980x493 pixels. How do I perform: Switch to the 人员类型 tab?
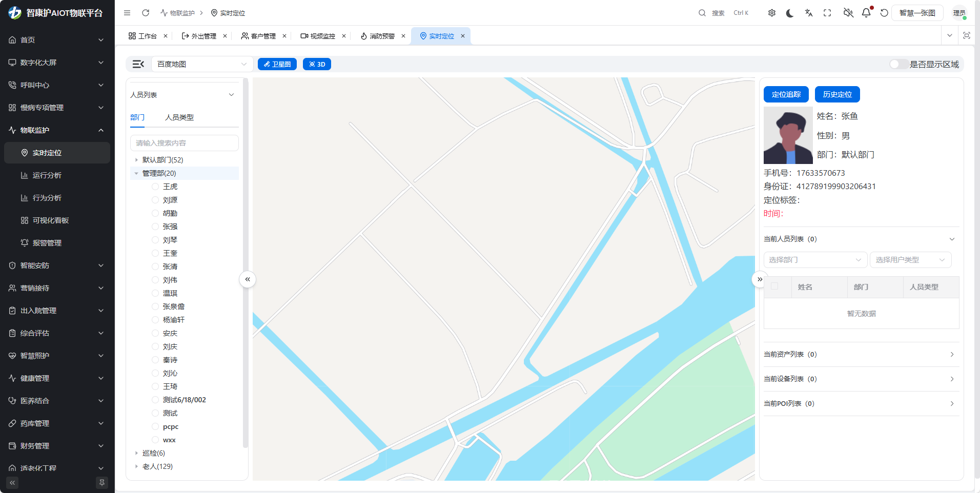pos(179,117)
